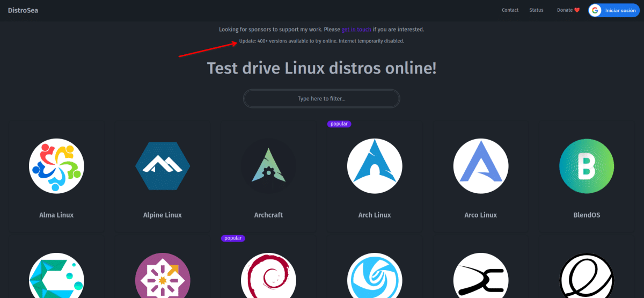The width and height of the screenshot is (644, 298).
Task: Click the 'Type here to filter...' field
Action: coord(321,99)
